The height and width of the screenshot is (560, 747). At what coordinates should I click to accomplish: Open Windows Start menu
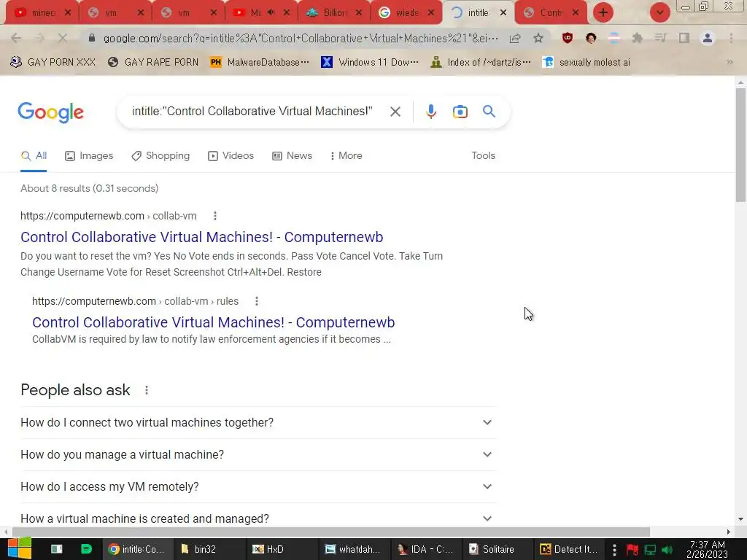click(19, 548)
